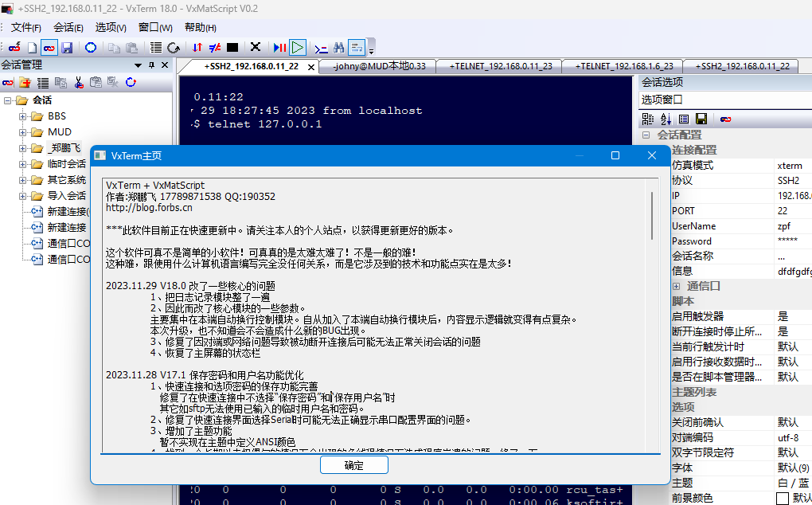Click the categorized view icon in session options panel
Image resolution: width=812 pixels, height=505 pixels.
pyautogui.click(x=648, y=119)
